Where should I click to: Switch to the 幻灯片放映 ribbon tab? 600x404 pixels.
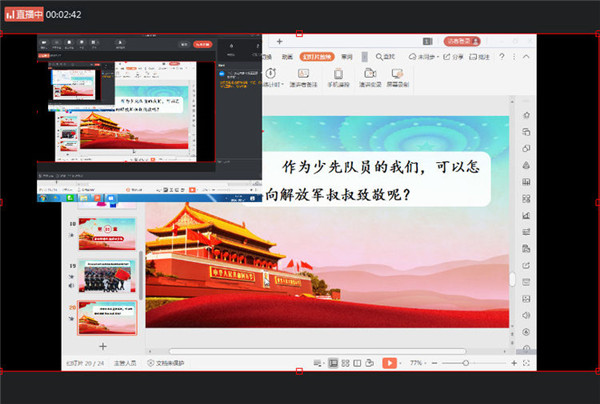pos(317,57)
